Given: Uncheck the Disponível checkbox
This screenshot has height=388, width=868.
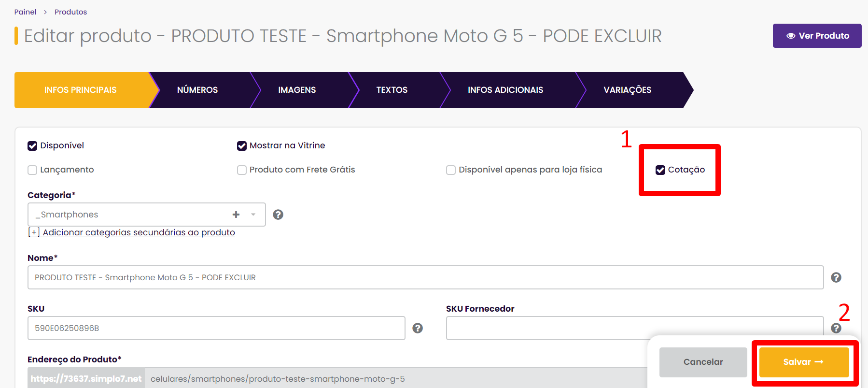Looking at the screenshot, I should click(32, 146).
